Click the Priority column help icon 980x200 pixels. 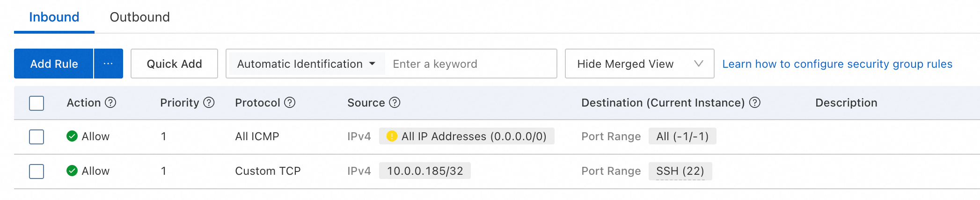[209, 103]
